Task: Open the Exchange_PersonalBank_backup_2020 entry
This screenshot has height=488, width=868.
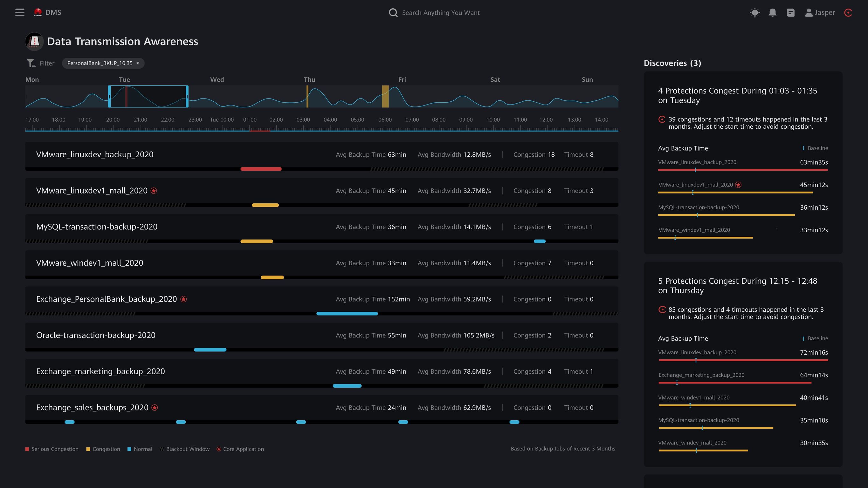Action: pyautogui.click(x=107, y=299)
